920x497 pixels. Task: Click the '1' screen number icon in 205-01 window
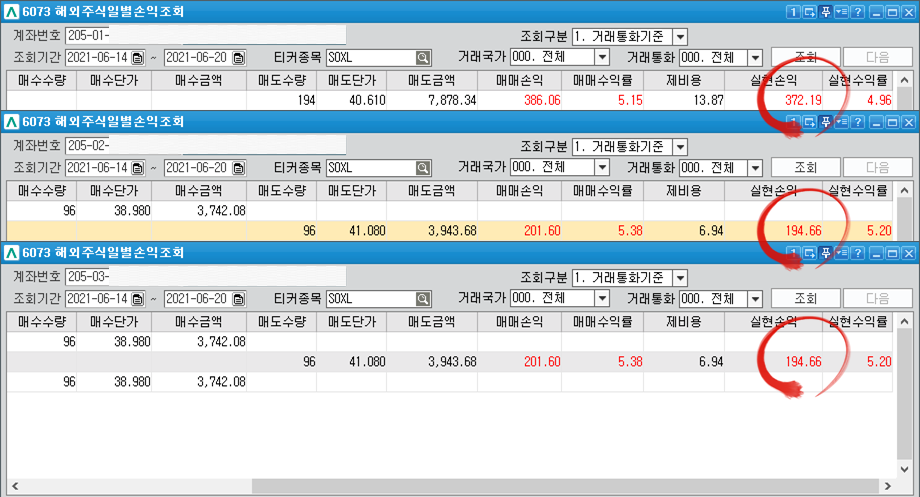(793, 12)
